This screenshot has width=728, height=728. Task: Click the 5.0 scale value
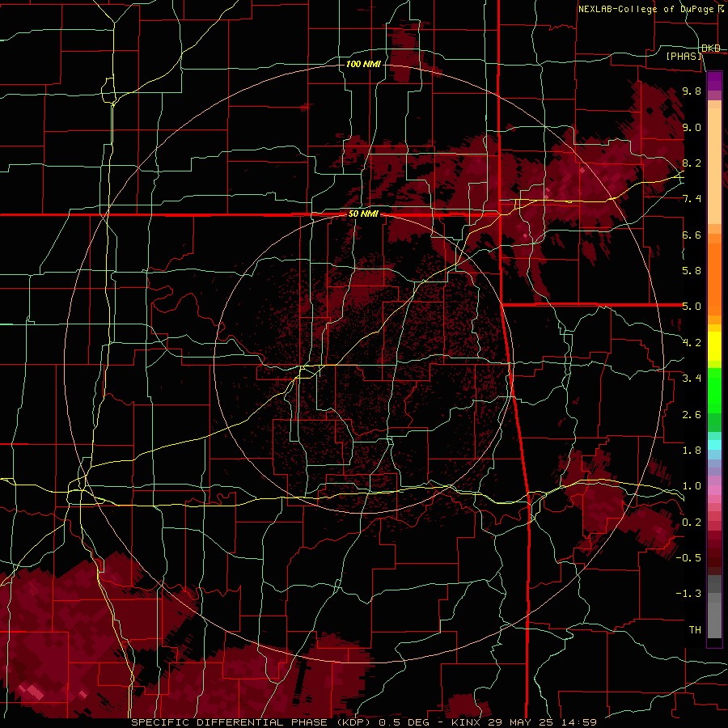click(692, 307)
